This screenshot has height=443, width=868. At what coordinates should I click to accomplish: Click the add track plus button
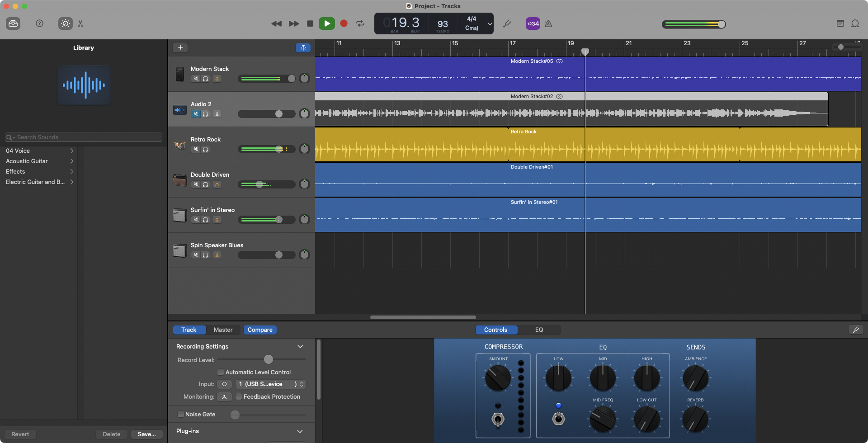pyautogui.click(x=180, y=47)
